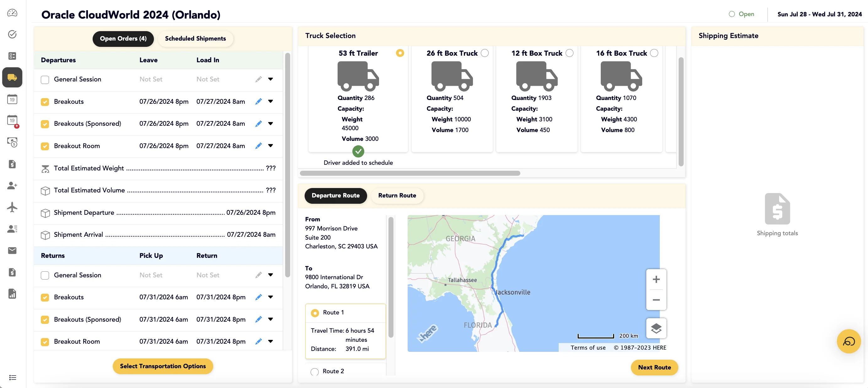Edit returns Breakout Room pencil icon

258,342
